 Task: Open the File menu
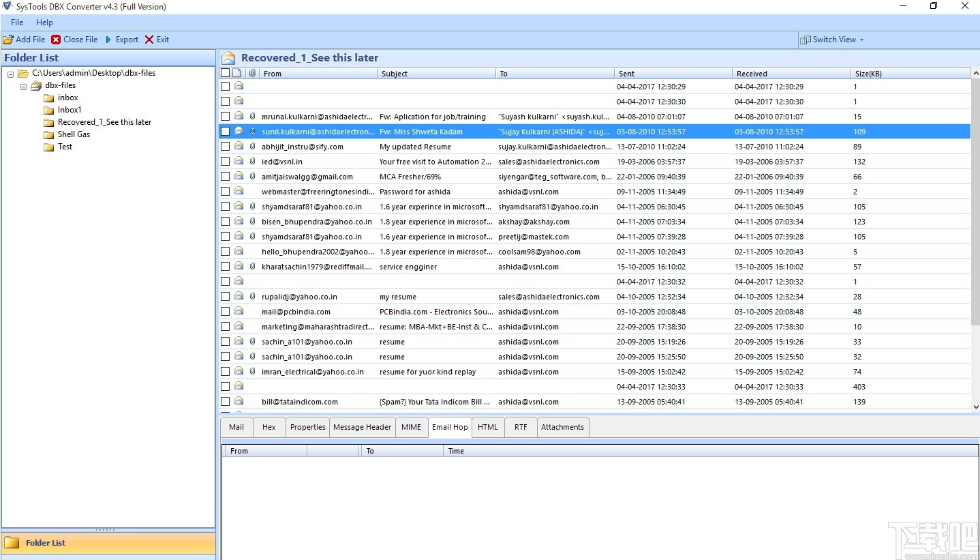[x=16, y=22]
